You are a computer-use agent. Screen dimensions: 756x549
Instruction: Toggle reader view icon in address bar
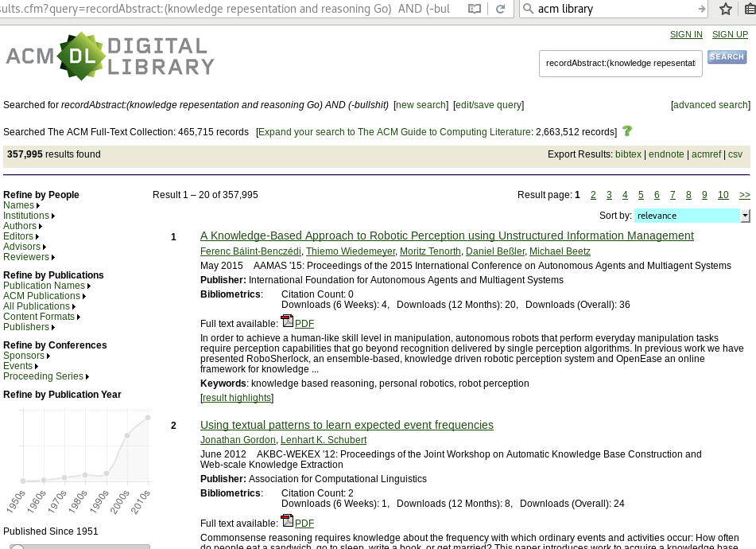pyautogui.click(x=475, y=9)
